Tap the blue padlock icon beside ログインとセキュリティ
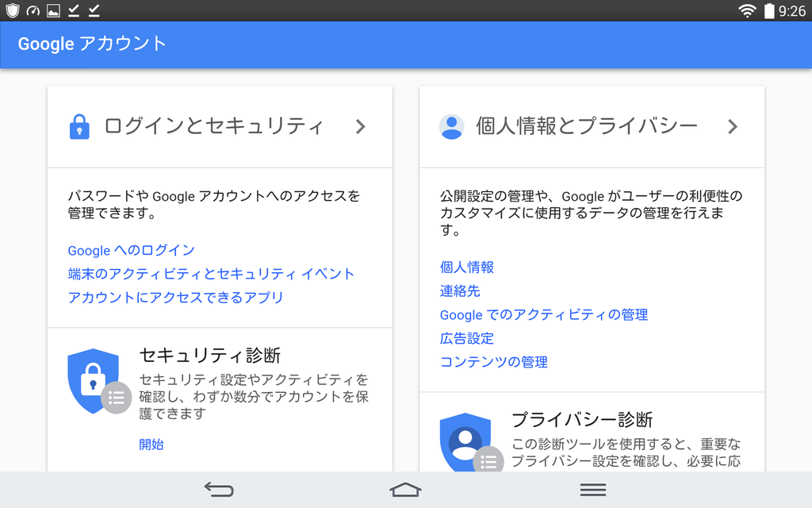812x508 pixels. coord(79,126)
